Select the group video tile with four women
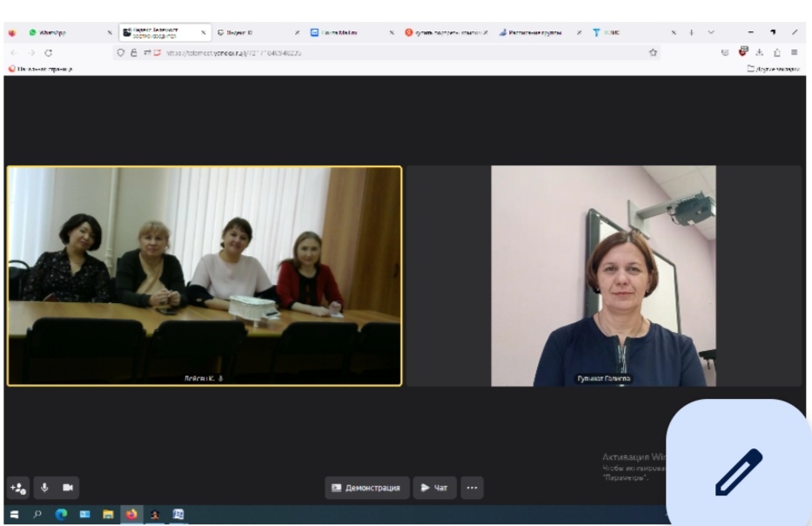 205,275
